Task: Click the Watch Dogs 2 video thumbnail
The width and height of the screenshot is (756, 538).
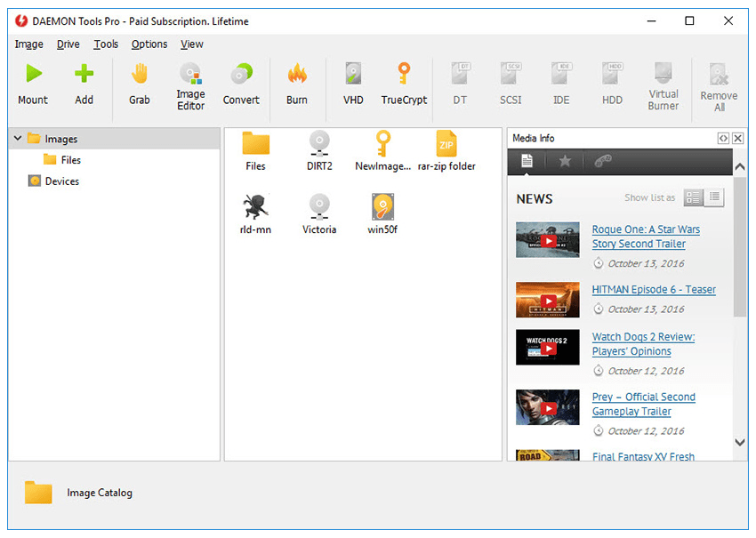Action: point(547,348)
